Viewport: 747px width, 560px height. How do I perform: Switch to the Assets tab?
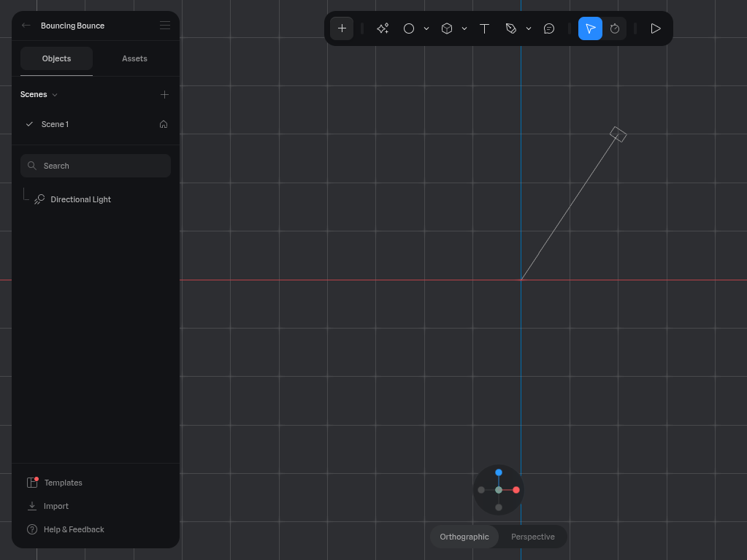coord(134,58)
